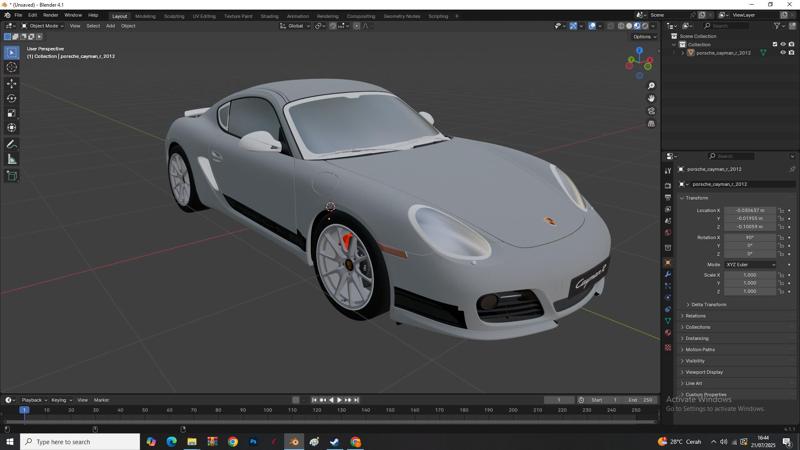Image resolution: width=800 pixels, height=450 pixels.
Task: Switch to Material Preview shading
Action: (637, 26)
